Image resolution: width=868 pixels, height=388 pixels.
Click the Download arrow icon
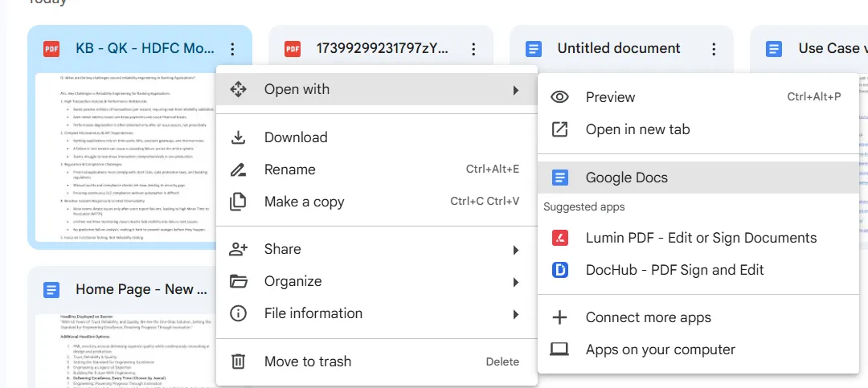(x=238, y=137)
